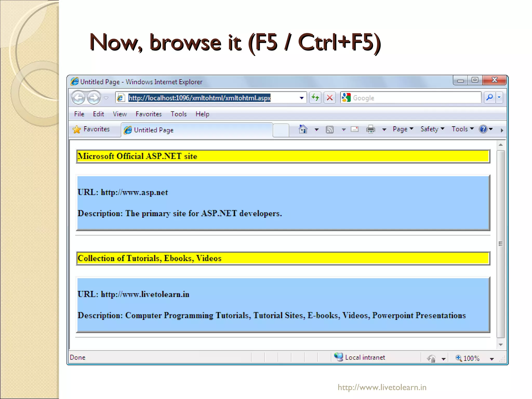Viewport: 532px width, 399px height.
Task: Click Collection of Tutorials, Ebooks, Videos heading
Action: click(150, 258)
